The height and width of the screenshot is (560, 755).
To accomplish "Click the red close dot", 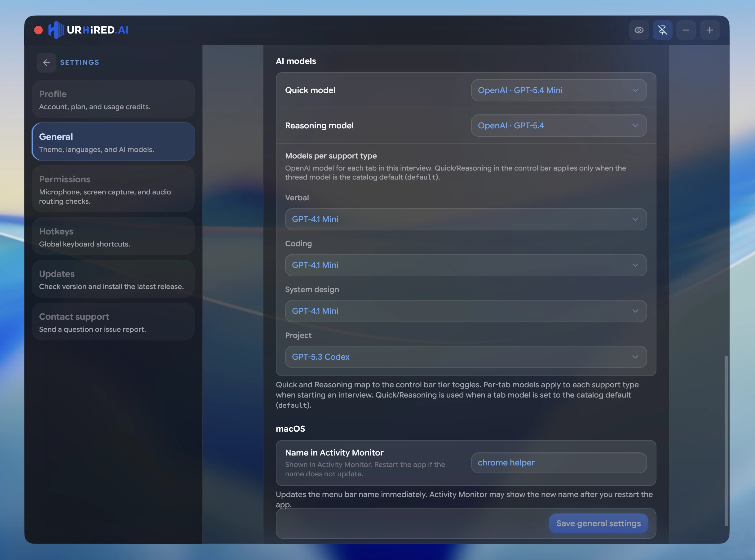I will pos(38,30).
